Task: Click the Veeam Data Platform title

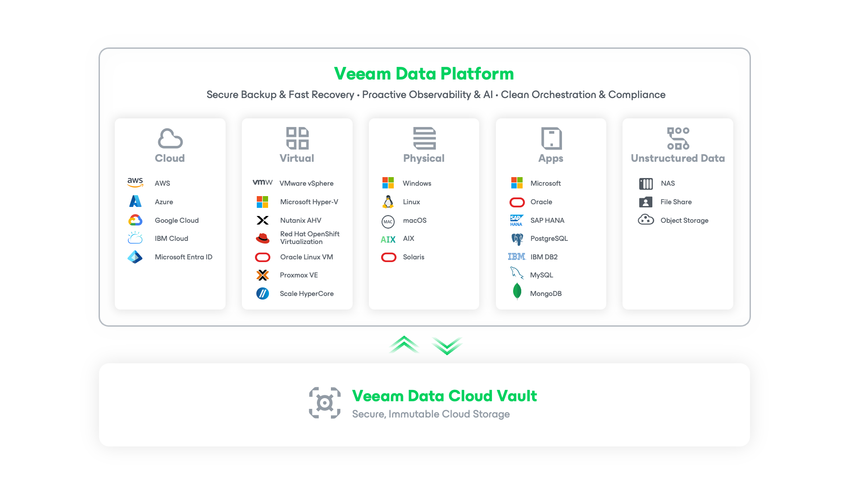Action: click(x=424, y=74)
